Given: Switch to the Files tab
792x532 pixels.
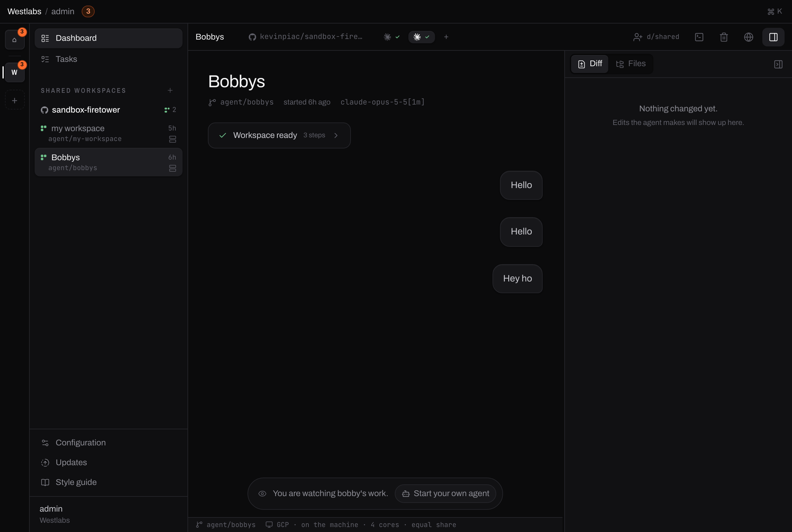Looking at the screenshot, I should 631,64.
